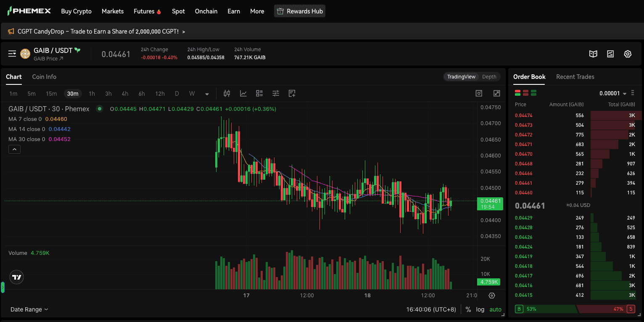Open the chart candle style selector icon
644x322 pixels.
point(227,93)
